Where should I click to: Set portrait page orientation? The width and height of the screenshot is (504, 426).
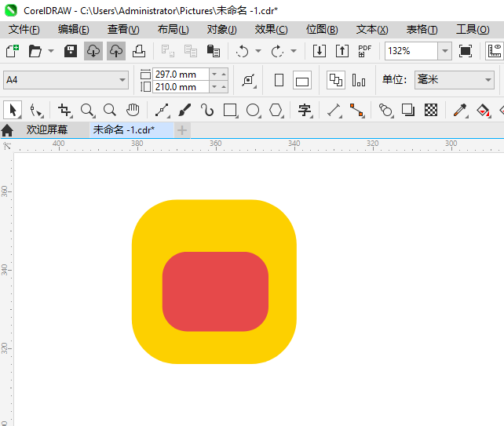click(x=279, y=80)
